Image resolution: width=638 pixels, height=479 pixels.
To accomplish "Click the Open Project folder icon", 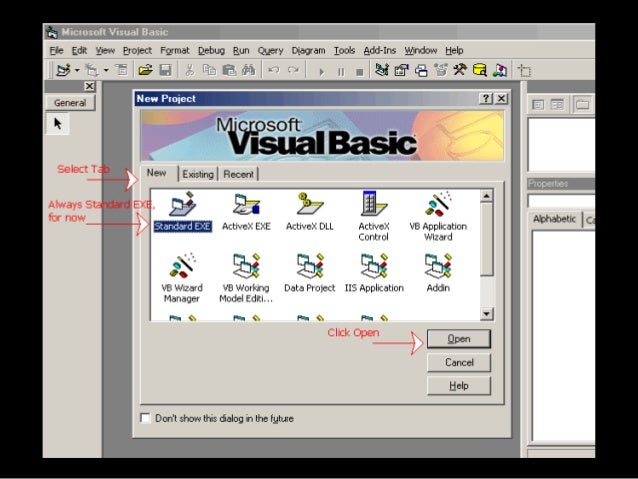I will point(145,70).
